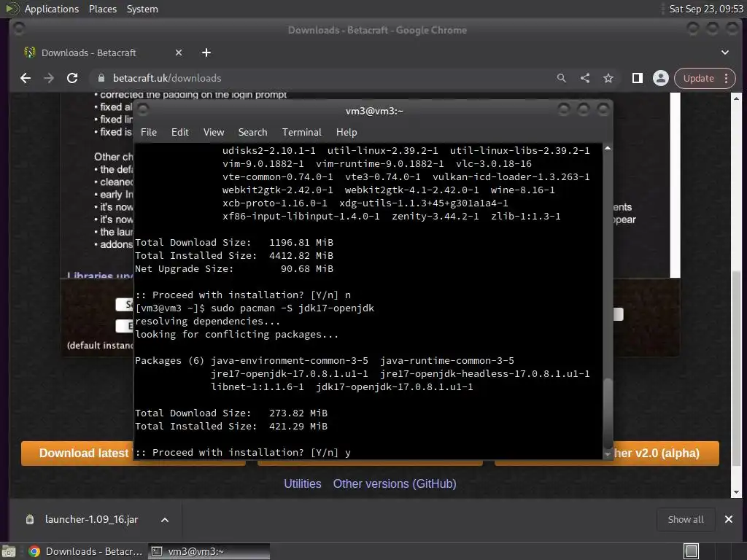Click show desktop icon in taskbar
Image resolution: width=747 pixels, height=560 pixels.
click(9, 551)
